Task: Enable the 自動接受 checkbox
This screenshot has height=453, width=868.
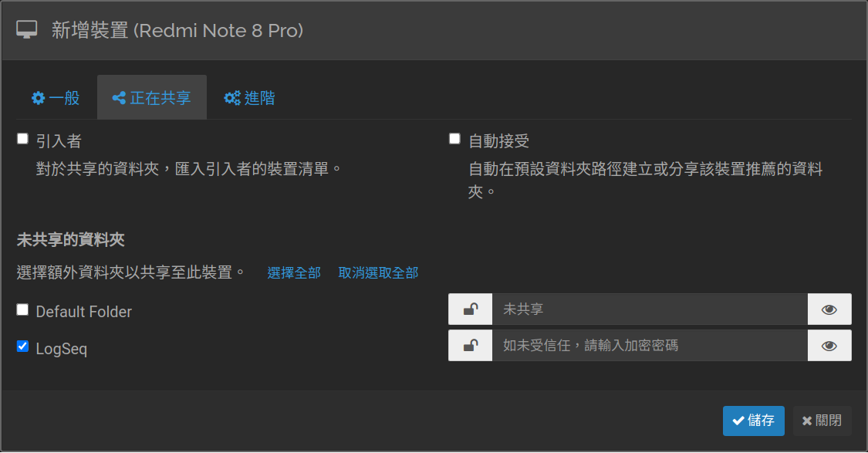Action: [455, 139]
